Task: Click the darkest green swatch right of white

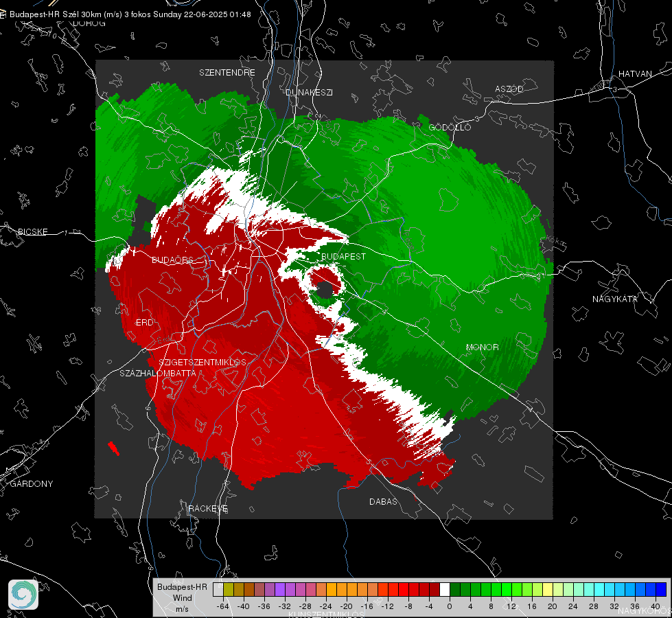Action: tap(455, 590)
